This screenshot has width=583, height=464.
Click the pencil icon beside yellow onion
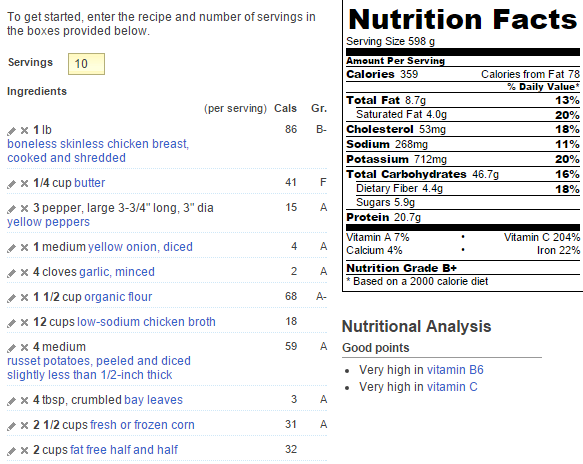[12, 248]
